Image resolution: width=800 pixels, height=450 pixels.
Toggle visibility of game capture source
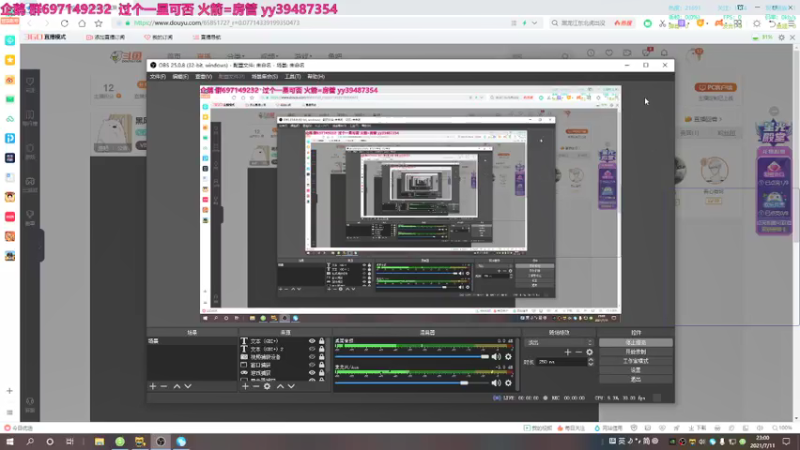[312, 373]
